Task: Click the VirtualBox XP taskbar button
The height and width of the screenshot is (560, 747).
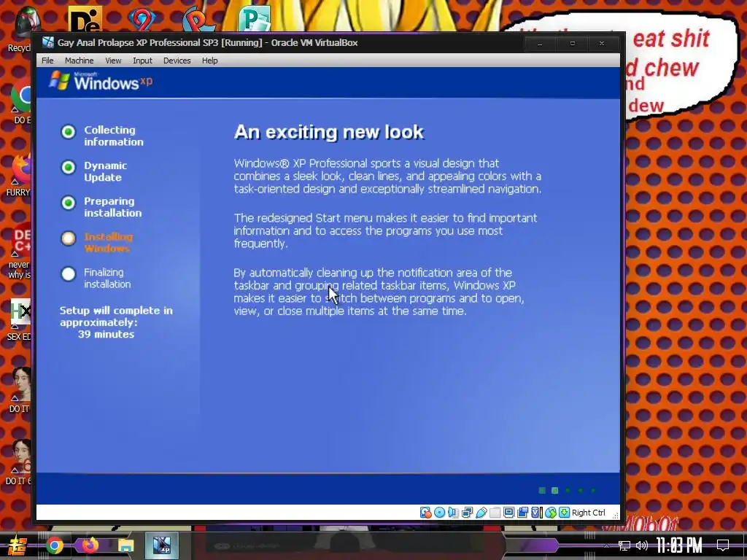Action: click(162, 545)
